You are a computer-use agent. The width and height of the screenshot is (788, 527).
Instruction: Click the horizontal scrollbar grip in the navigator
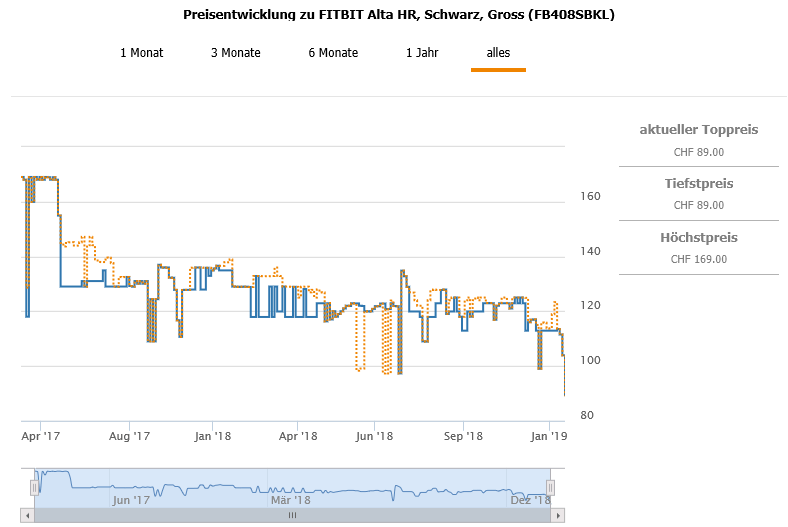(x=293, y=515)
